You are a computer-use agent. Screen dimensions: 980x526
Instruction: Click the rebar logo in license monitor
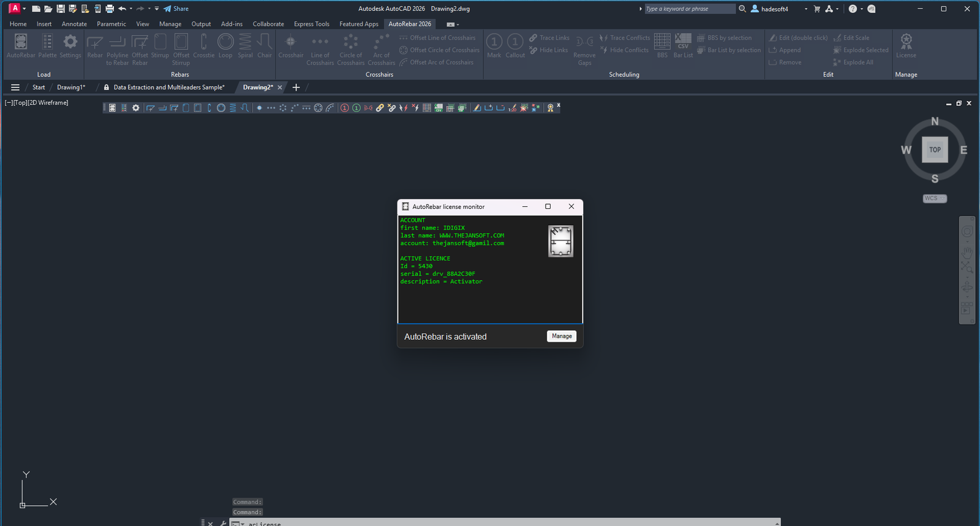(560, 241)
